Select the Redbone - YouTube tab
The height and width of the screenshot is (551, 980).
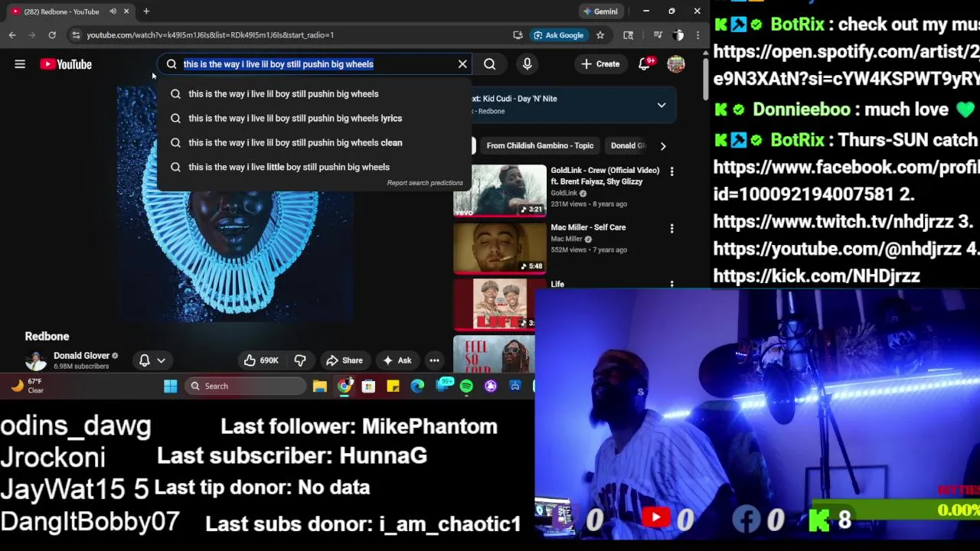tap(70, 11)
